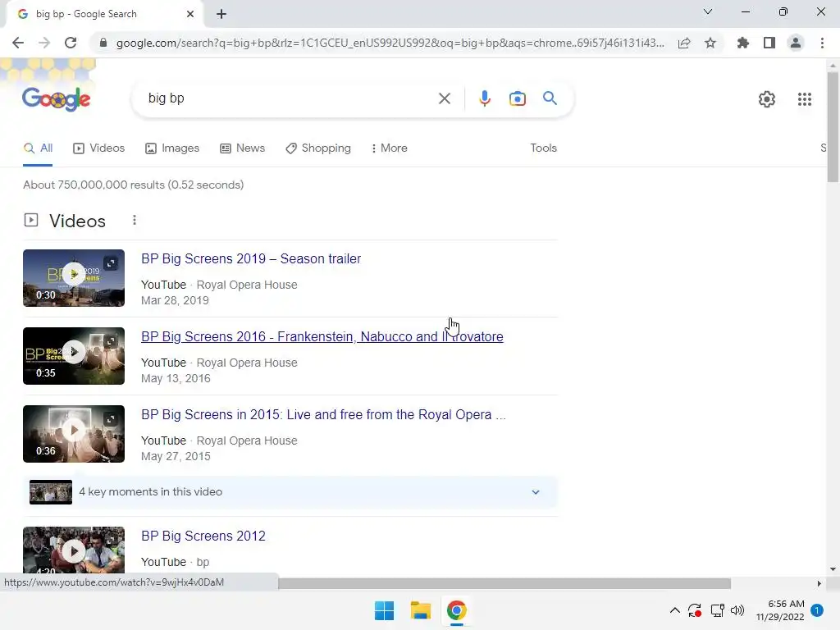Open search Tools options
Image resolution: width=840 pixels, height=630 pixels.
543,148
